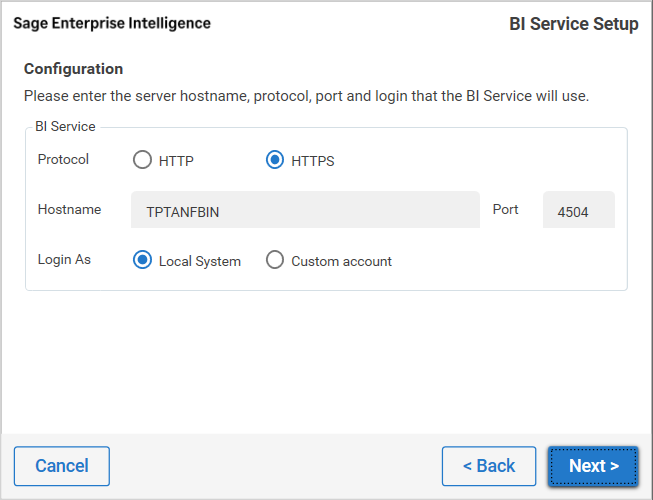This screenshot has height=500, width=653.
Task: Proceed with the Next button
Action: coord(593,466)
